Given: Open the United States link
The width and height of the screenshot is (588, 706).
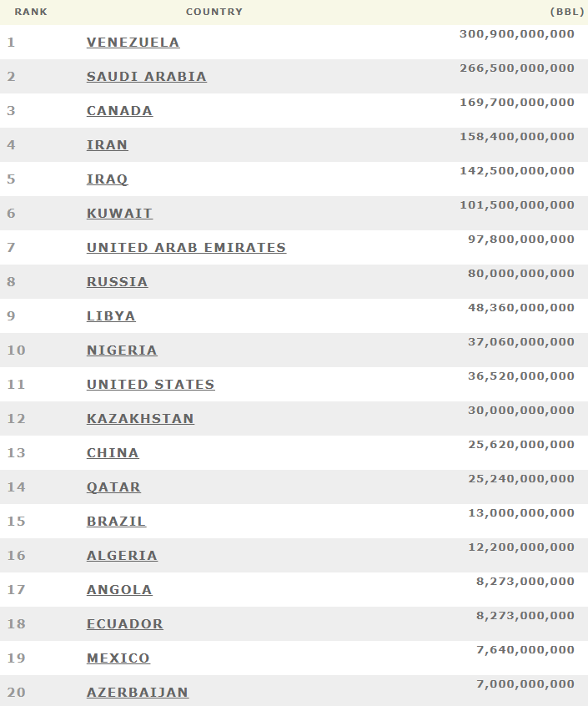Looking at the screenshot, I should point(151,385).
